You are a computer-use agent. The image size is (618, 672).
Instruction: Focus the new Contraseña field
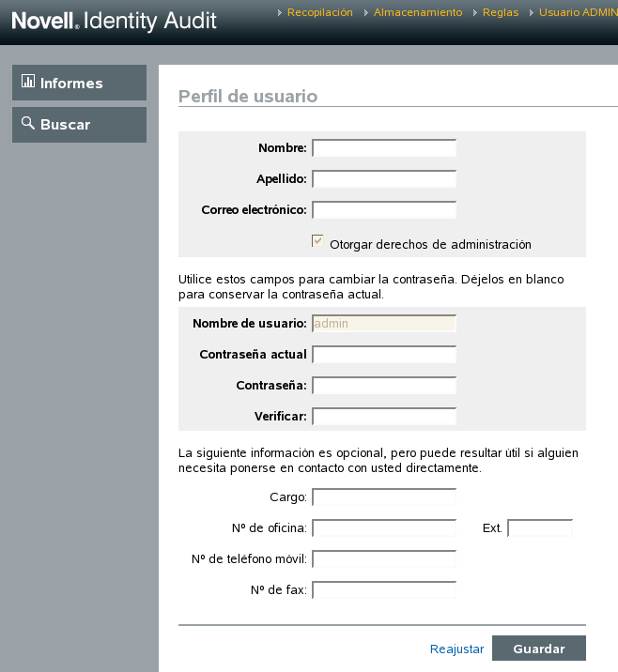pyautogui.click(x=384, y=386)
